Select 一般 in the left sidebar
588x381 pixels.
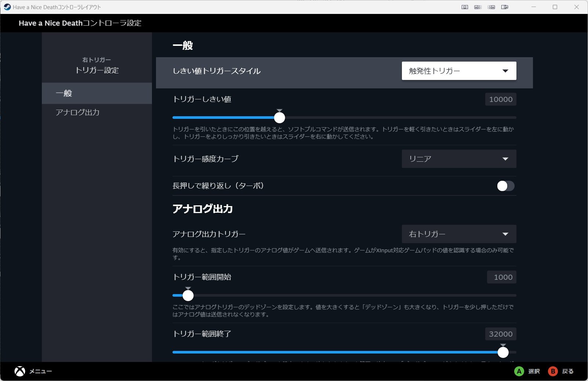97,93
